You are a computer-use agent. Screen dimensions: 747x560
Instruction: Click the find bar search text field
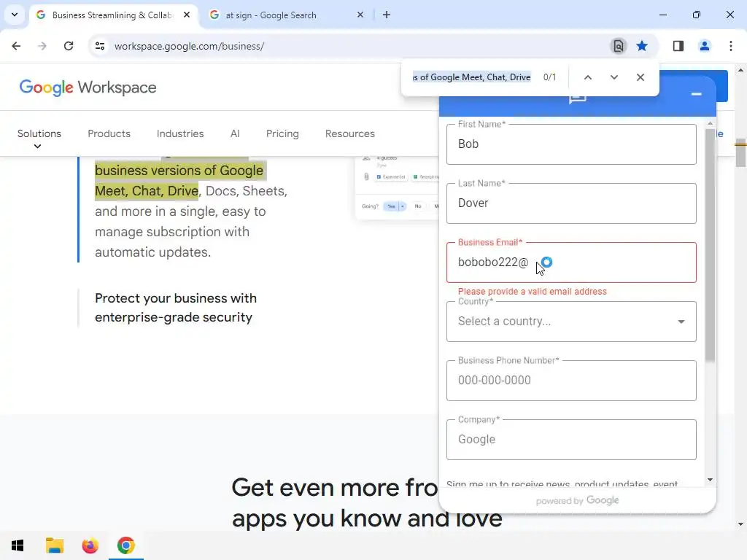pos(472,77)
